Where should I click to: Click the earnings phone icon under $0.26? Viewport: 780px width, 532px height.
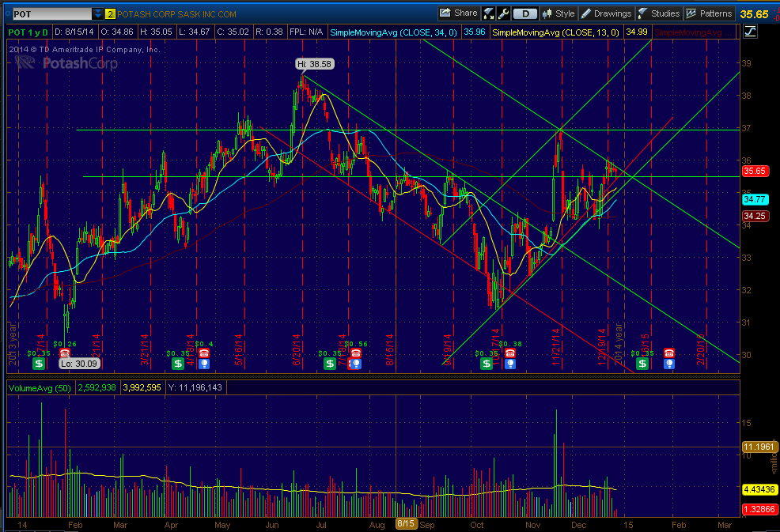click(x=65, y=353)
